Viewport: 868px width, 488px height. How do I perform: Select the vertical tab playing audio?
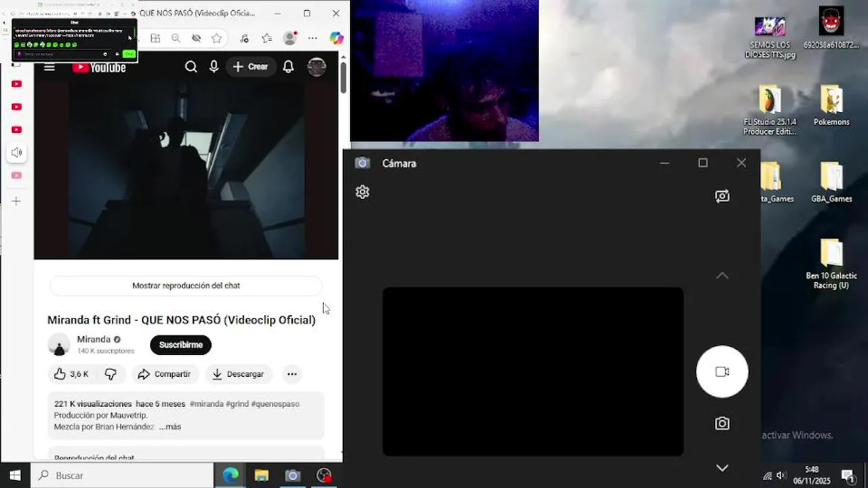pyautogui.click(x=16, y=152)
